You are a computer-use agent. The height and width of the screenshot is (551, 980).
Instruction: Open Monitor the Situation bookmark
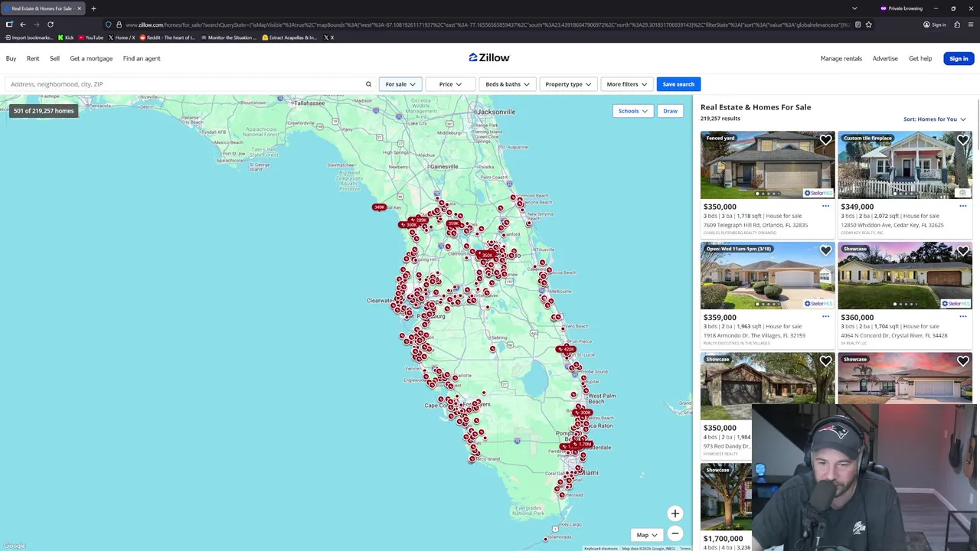coord(227,37)
